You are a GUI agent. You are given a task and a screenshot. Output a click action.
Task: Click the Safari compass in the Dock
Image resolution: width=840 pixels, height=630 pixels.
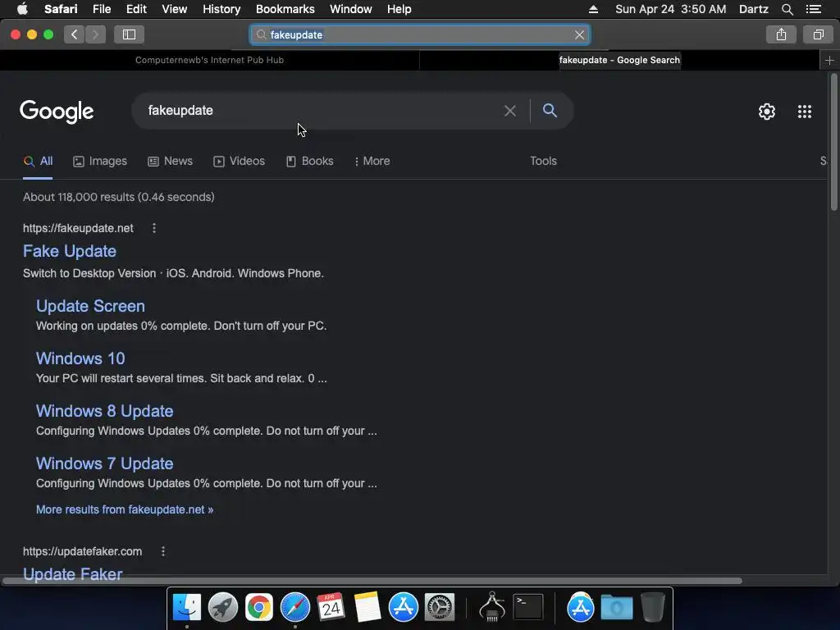pyautogui.click(x=295, y=608)
